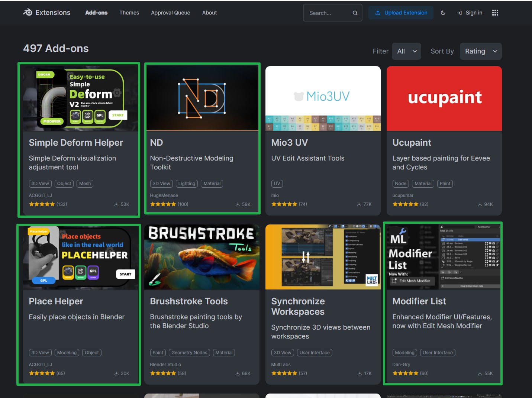Click the Synchronize Workspaces title

[x=298, y=307]
